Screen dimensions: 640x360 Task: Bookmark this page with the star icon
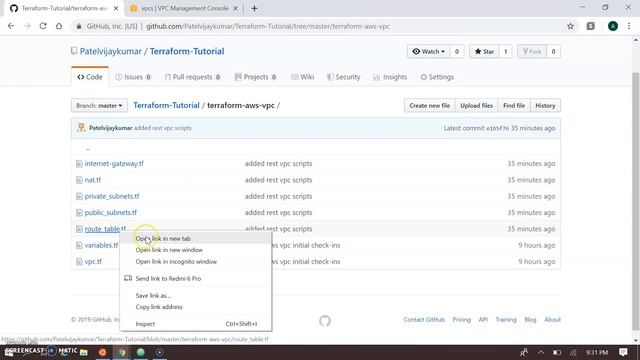tap(570, 26)
